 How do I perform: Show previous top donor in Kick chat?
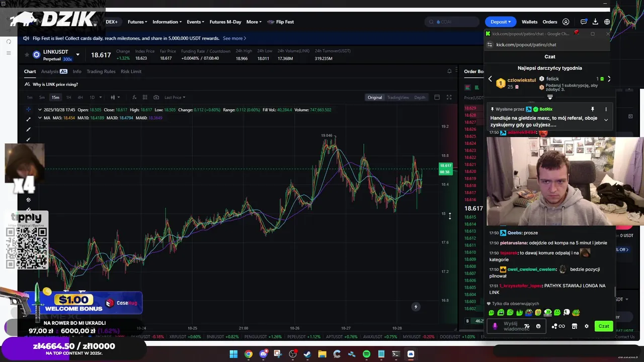(x=490, y=79)
